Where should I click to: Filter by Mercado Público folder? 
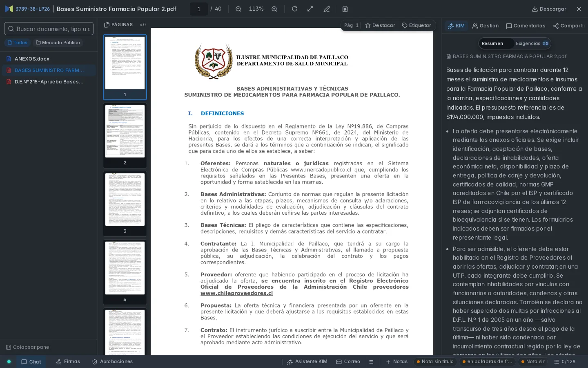tap(58, 43)
